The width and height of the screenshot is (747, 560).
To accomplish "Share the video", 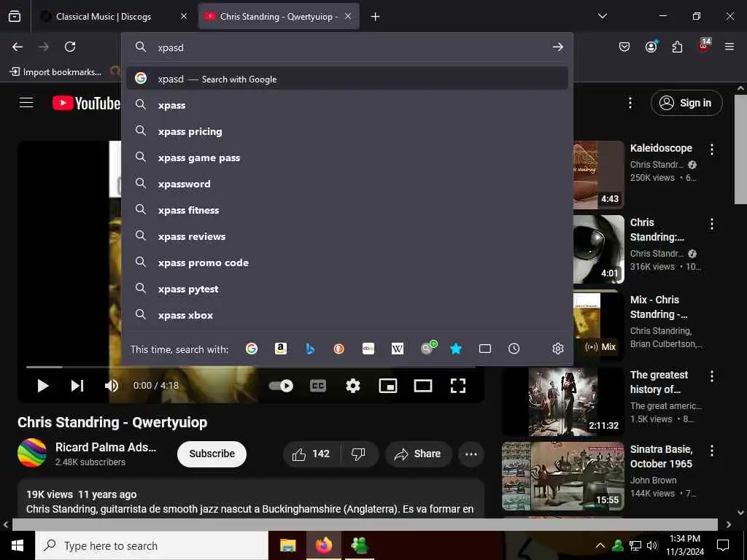I will tap(417, 454).
